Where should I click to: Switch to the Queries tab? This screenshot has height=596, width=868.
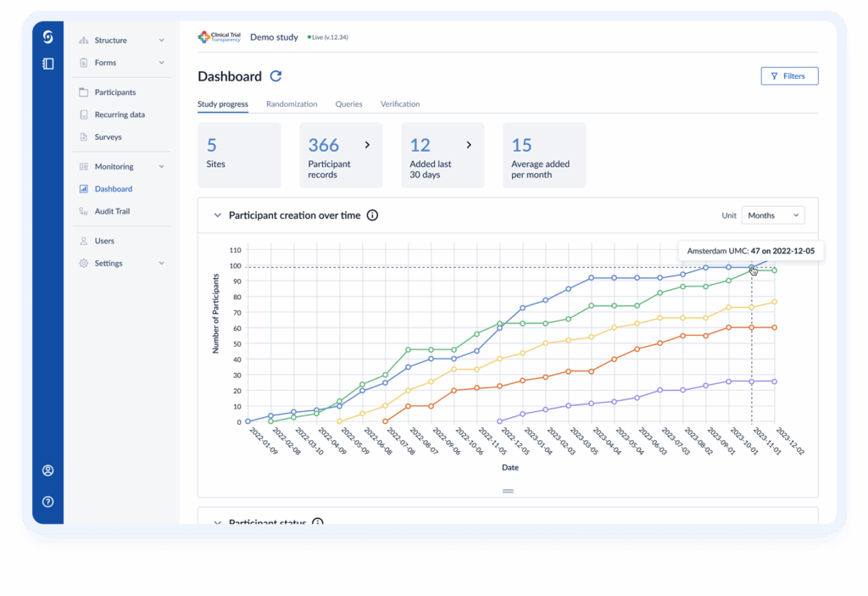coord(348,104)
